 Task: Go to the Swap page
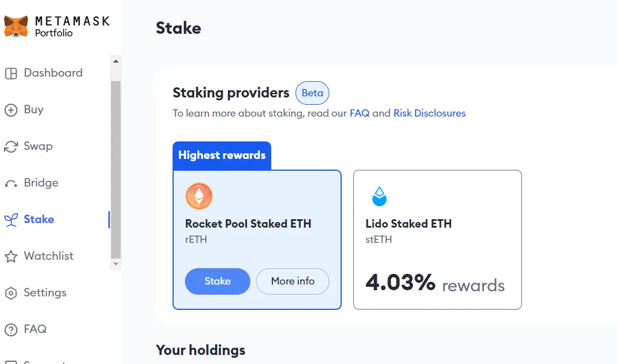38,146
